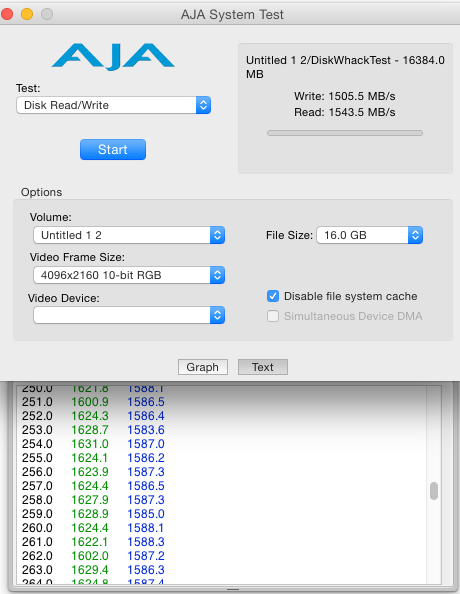Switch to Graph view

[x=203, y=367]
